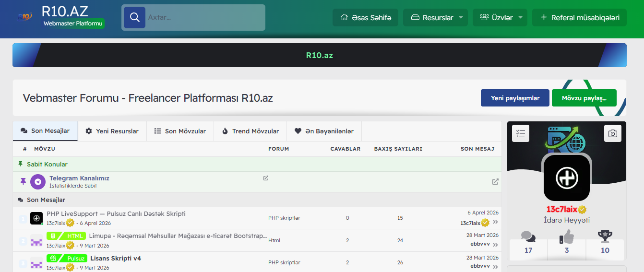Open Referal müsabiqələri menu item
Screen dimensions: 644x272
(x=579, y=18)
